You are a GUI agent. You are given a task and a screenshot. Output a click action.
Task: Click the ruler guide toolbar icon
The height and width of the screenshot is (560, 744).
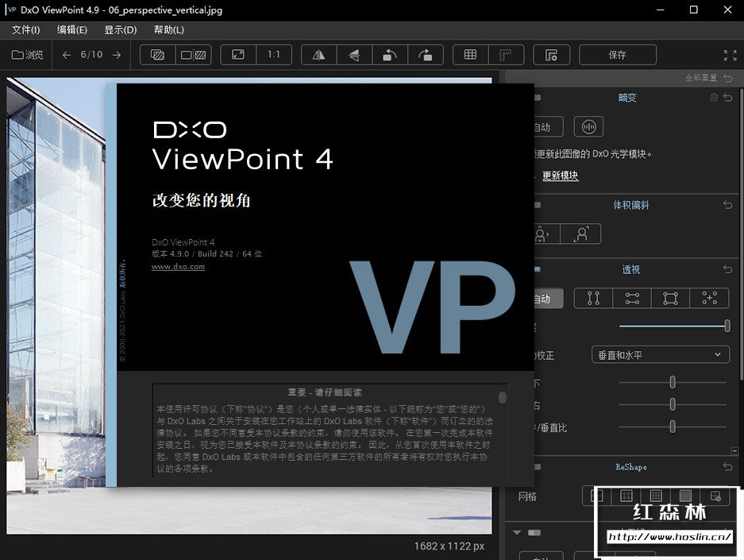(x=506, y=55)
